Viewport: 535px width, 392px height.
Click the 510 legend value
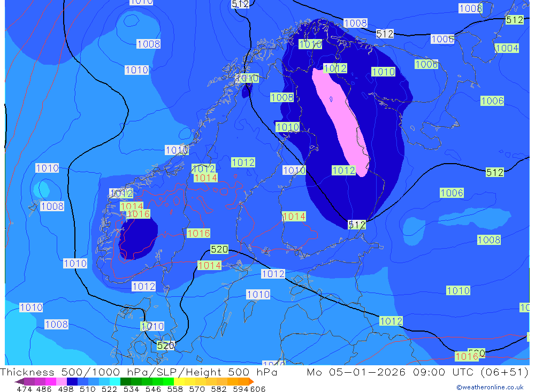(x=88, y=389)
